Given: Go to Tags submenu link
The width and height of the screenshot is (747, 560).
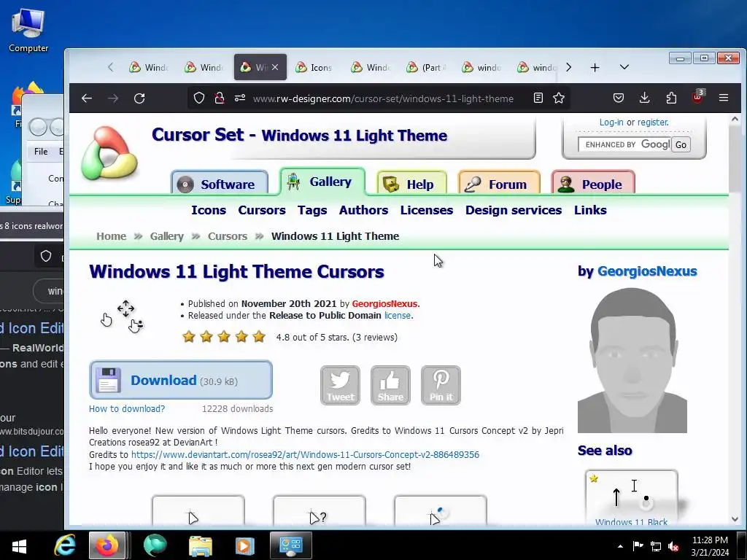Looking at the screenshot, I should pyautogui.click(x=312, y=210).
